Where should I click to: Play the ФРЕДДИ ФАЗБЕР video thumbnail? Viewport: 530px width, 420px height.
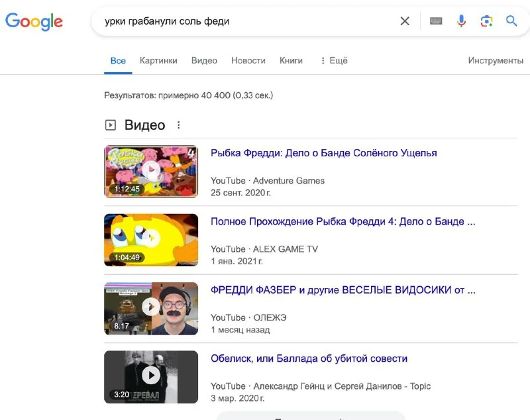[x=151, y=307]
